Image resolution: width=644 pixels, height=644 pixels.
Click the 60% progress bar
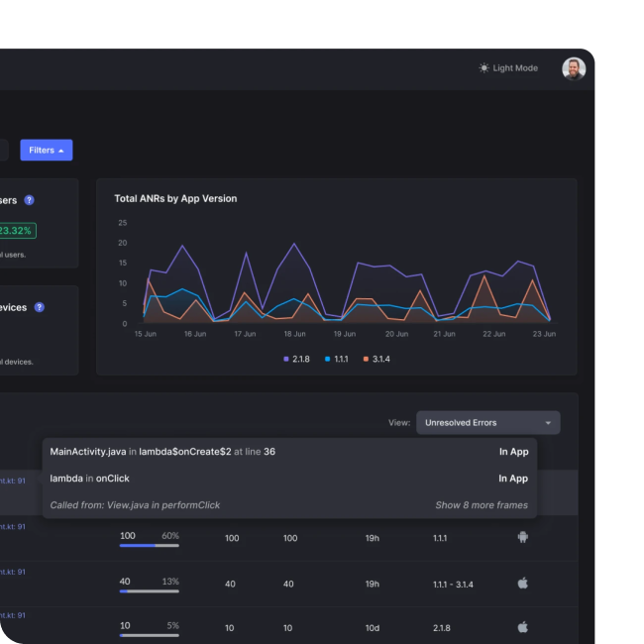[150, 546]
